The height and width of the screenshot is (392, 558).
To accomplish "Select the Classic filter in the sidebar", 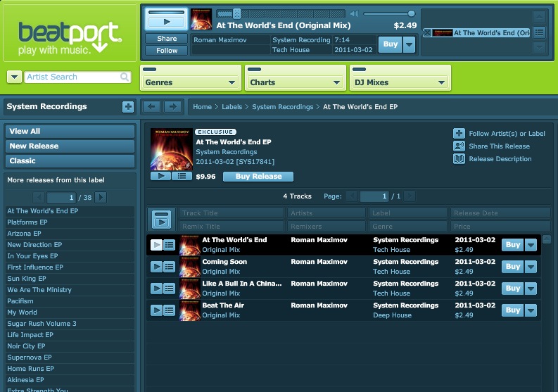I will point(70,160).
